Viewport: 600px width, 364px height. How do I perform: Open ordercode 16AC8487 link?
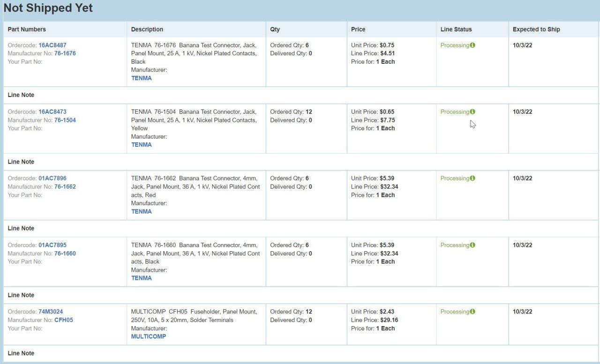pos(52,45)
